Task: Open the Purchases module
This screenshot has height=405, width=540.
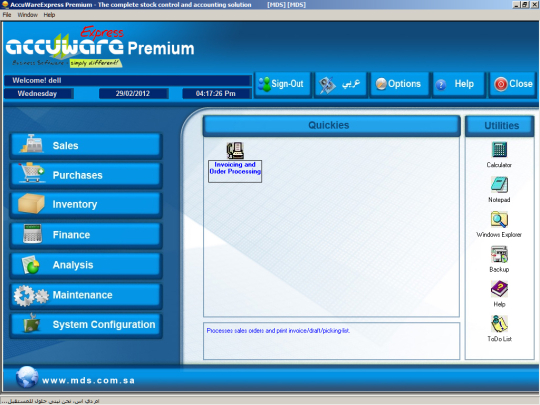Action: [x=86, y=175]
